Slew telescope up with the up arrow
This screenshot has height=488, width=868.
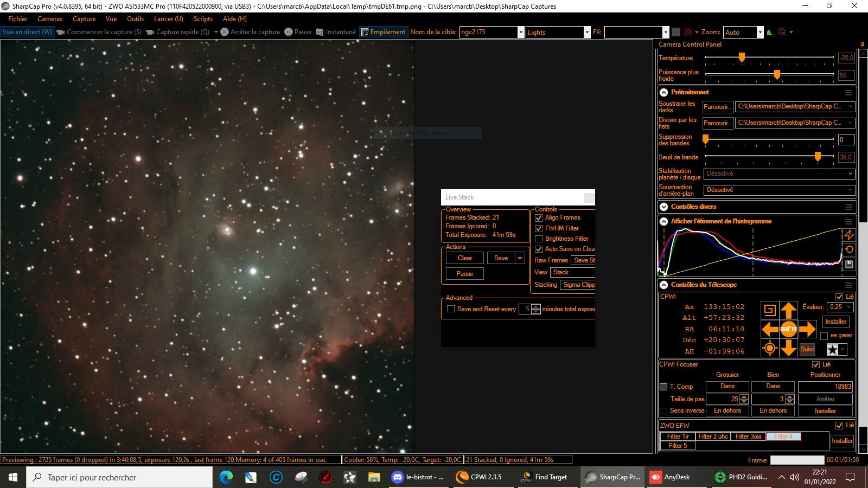[788, 310]
